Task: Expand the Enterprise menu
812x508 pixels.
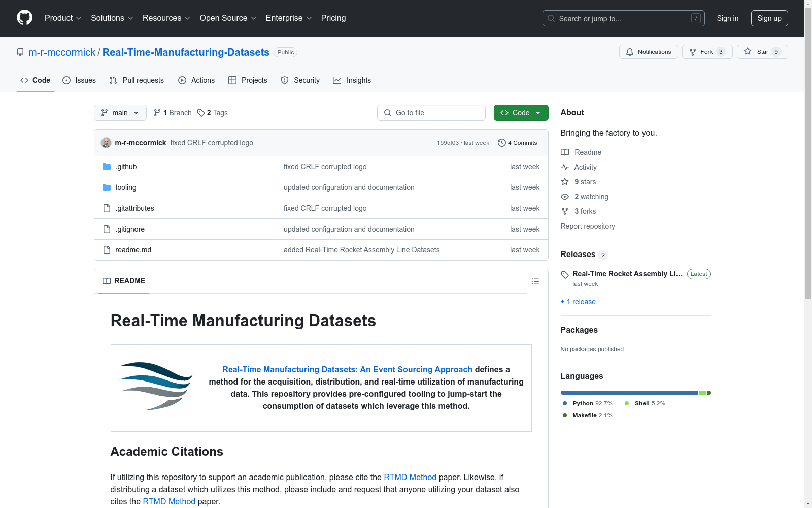Action: click(289, 18)
